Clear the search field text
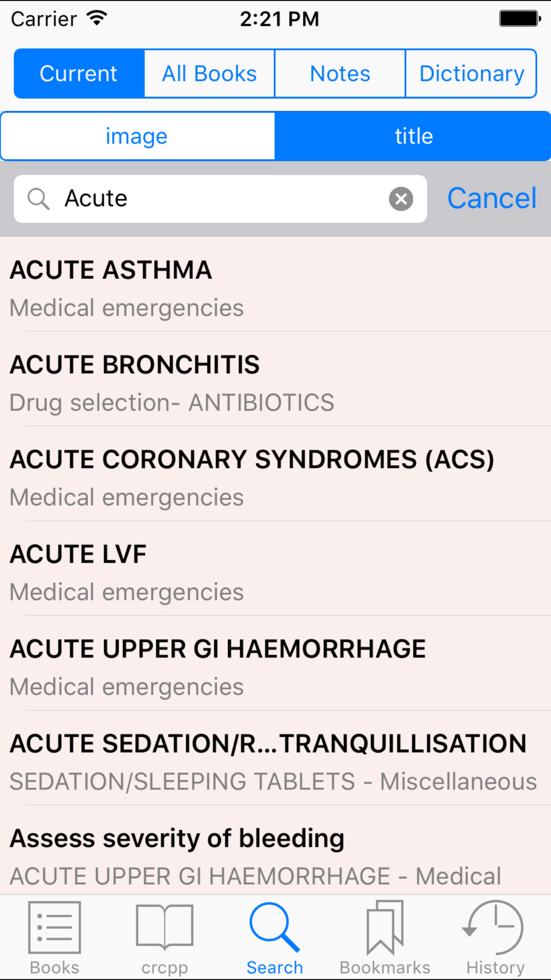 pyautogui.click(x=401, y=199)
